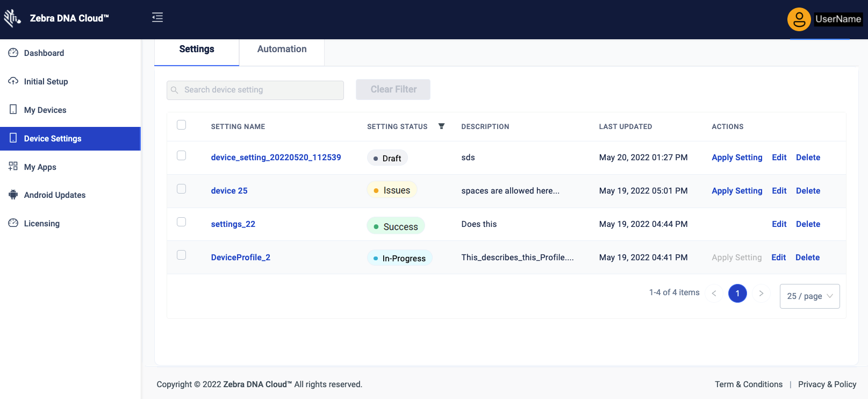Delete the settings_22 row
Viewport: 868px width, 399px height.
(x=808, y=224)
